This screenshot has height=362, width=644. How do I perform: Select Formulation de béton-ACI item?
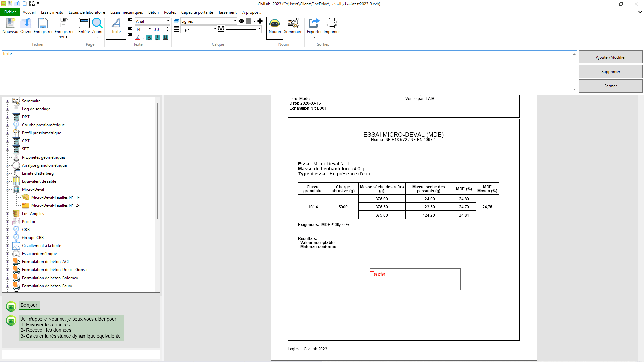45,262
